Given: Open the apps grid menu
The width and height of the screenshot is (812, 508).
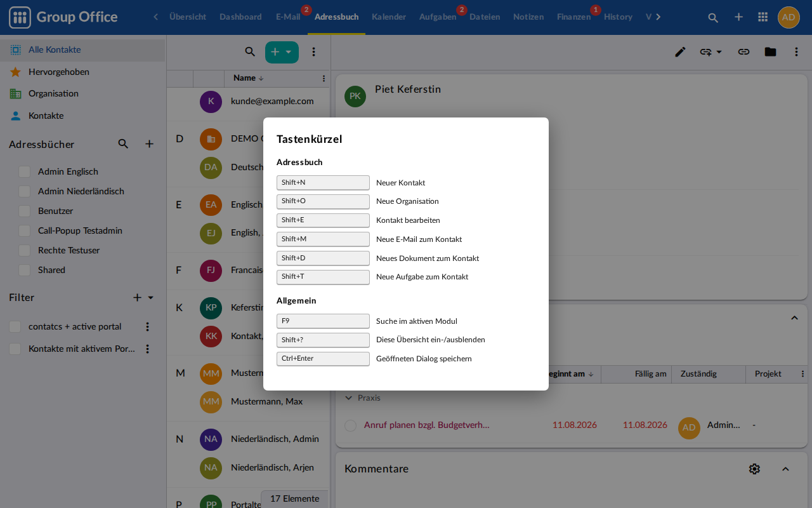Looking at the screenshot, I should 763,17.
